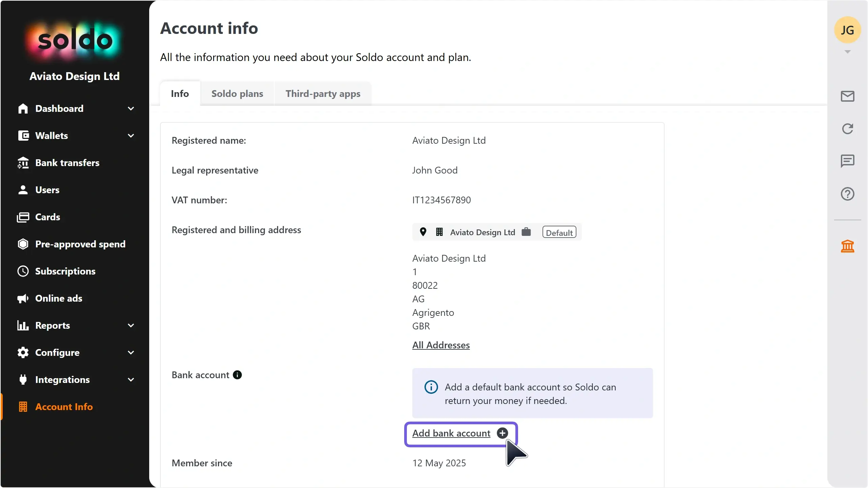Image resolution: width=868 pixels, height=488 pixels.
Task: Click the JG user avatar
Action: click(x=847, y=30)
